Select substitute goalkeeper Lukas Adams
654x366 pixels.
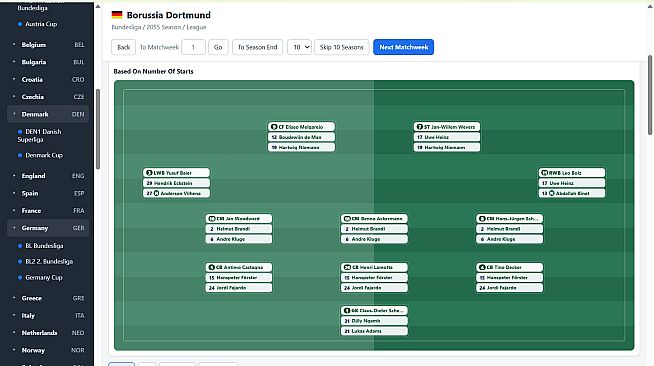(374, 331)
